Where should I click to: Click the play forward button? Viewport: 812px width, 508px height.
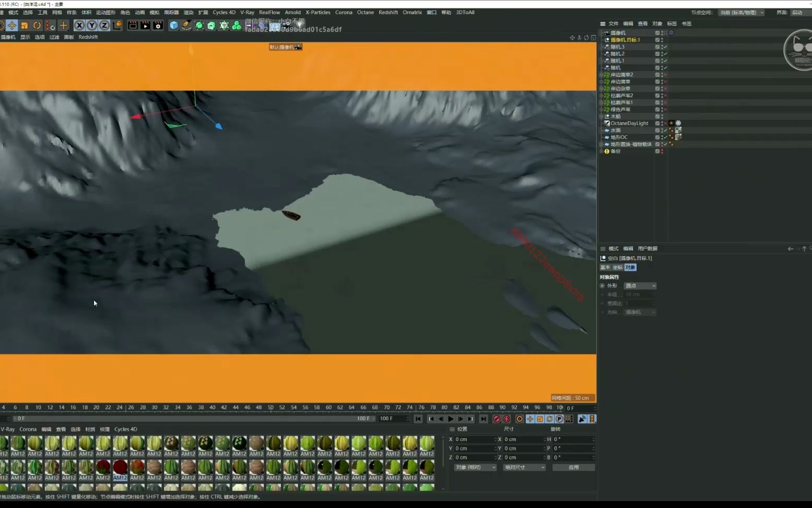tap(451, 419)
